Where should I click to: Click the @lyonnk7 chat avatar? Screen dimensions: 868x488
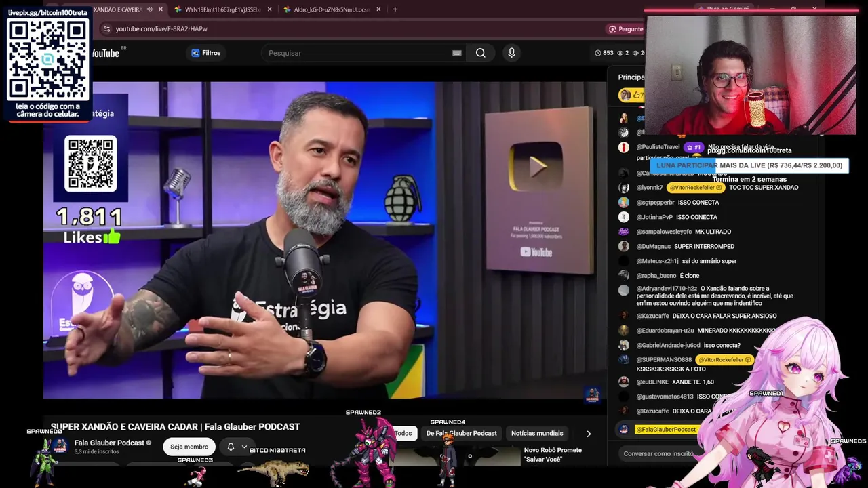[624, 188]
